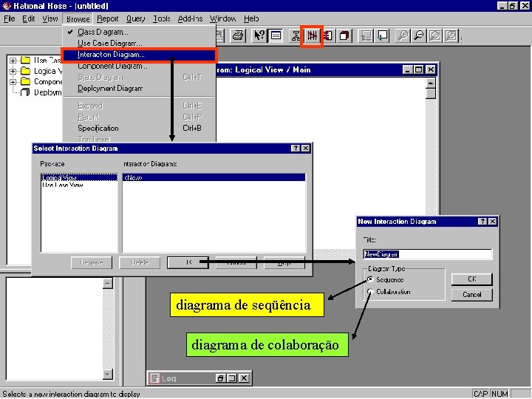532x399 pixels.
Task: Click the Print toolbar icon
Action: tap(238, 35)
